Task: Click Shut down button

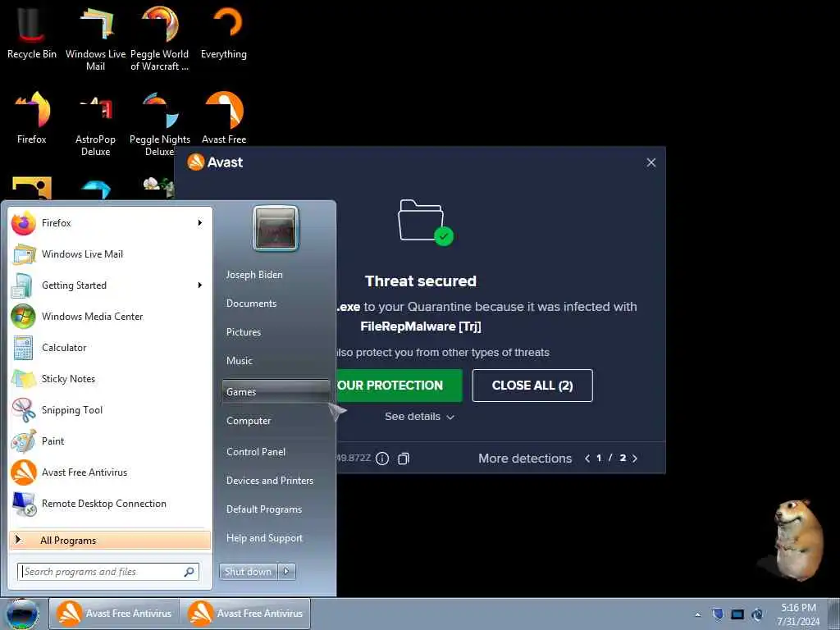Action: click(248, 572)
